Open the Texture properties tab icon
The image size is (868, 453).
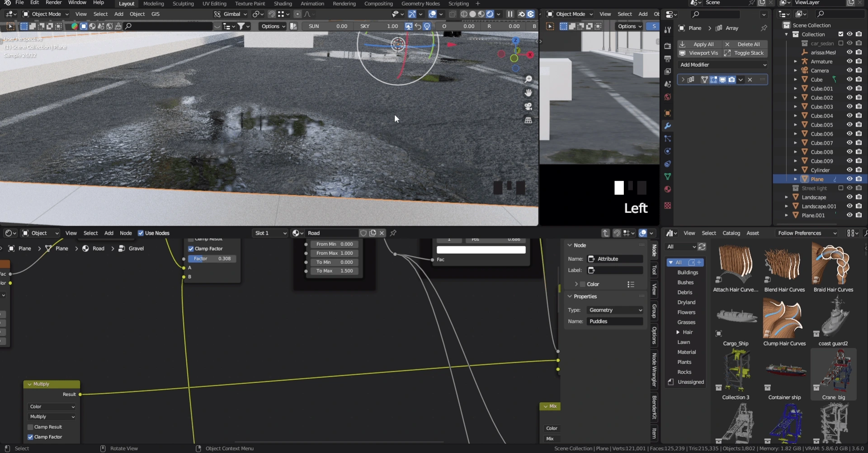667,205
